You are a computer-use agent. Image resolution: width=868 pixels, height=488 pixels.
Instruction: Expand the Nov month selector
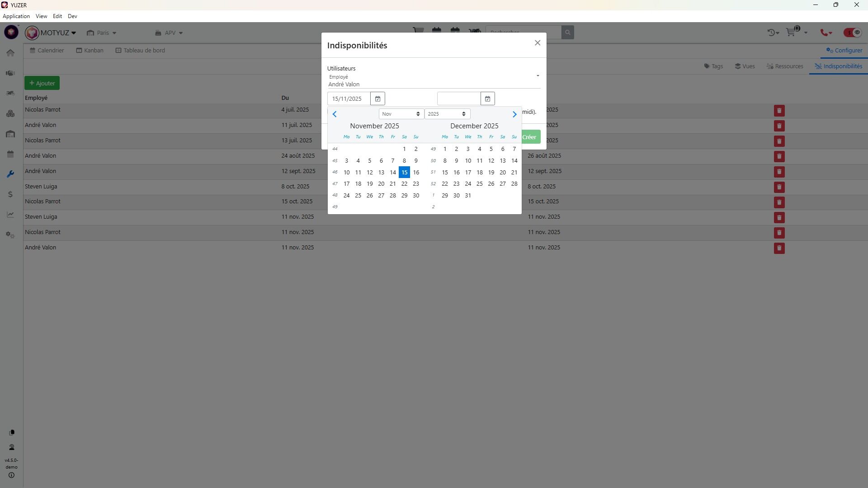tap(401, 114)
